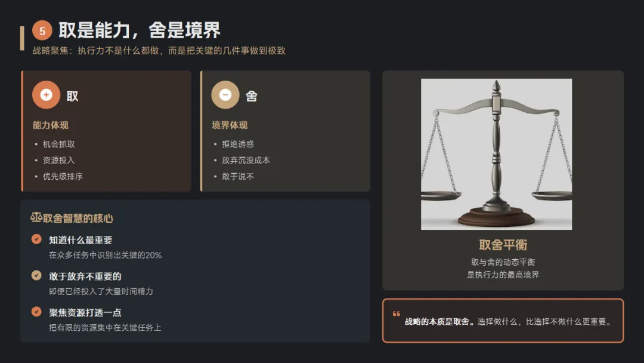Click check icon next to 聚焦资源打透一点
This screenshot has height=363, width=644.
(x=37, y=312)
